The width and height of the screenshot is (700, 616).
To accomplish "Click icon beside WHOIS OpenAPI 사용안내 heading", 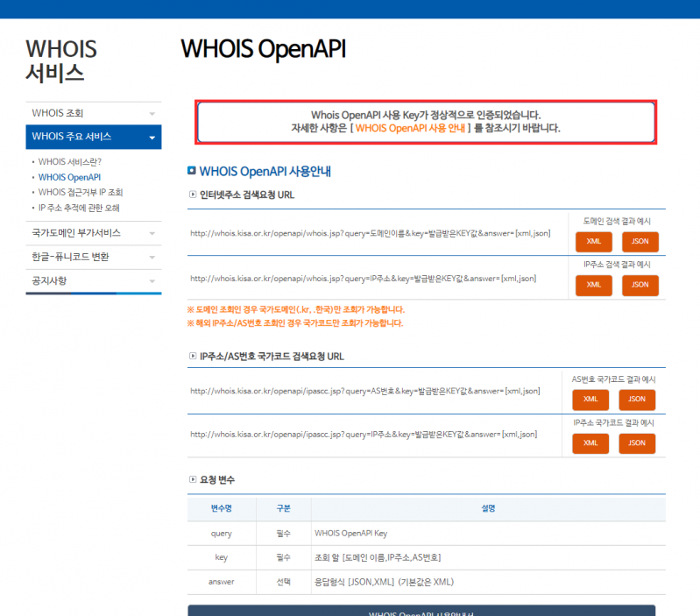I will [x=192, y=170].
